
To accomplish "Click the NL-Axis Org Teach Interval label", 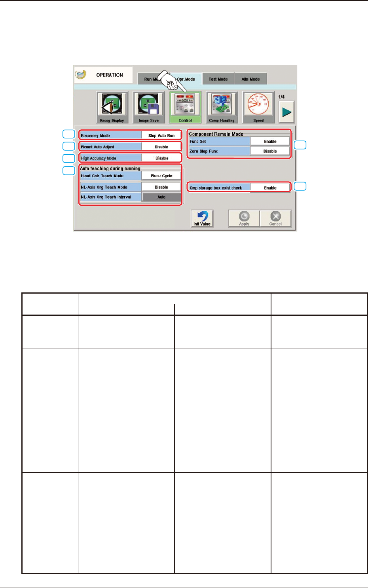I will [x=111, y=197].
